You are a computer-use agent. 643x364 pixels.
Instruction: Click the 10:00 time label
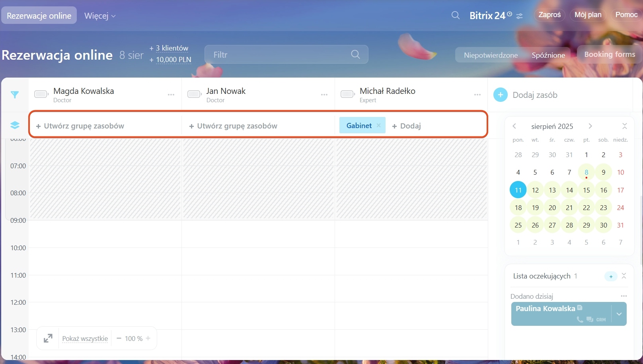point(18,248)
